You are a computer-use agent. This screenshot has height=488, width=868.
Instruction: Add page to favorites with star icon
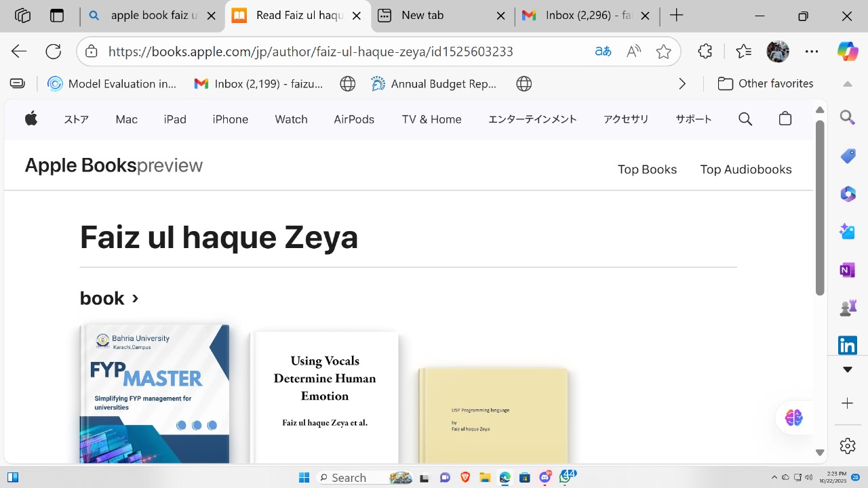point(663,52)
